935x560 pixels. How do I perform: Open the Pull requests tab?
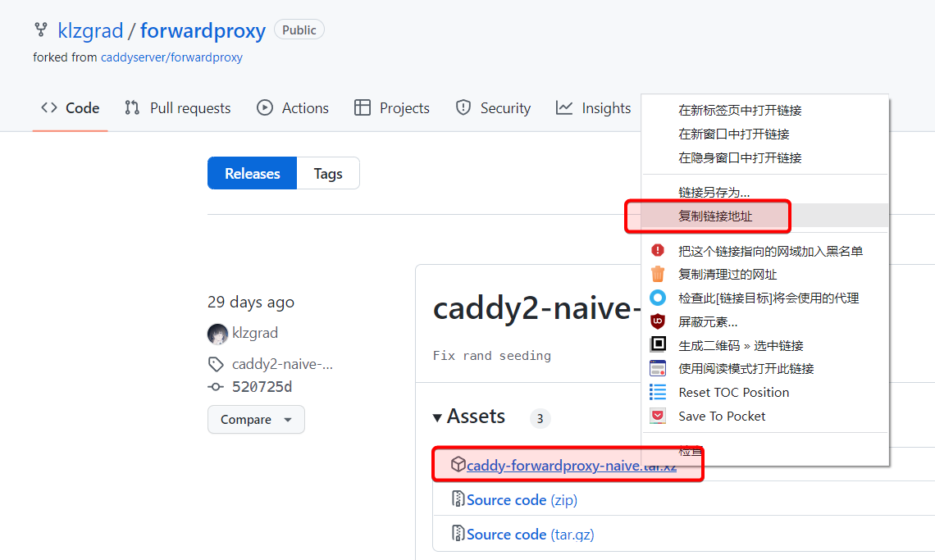pyautogui.click(x=178, y=108)
